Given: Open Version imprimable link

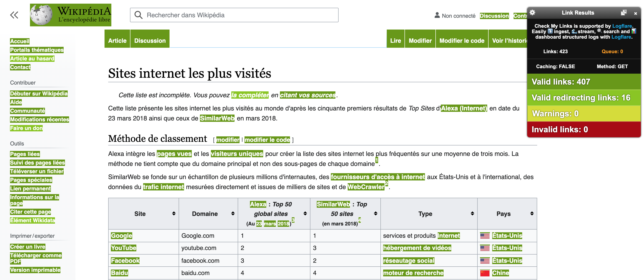Looking at the screenshot, I should [x=35, y=270].
